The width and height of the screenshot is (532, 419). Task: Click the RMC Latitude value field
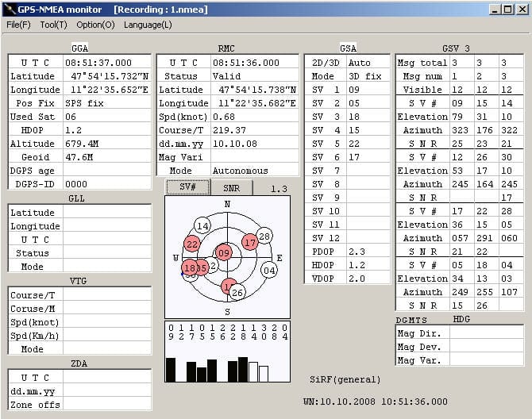click(257, 90)
